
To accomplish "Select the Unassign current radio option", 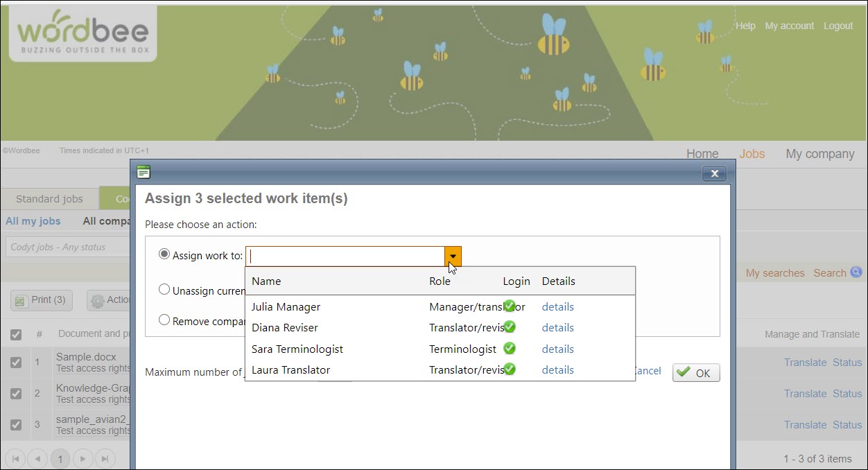I will pos(164,290).
